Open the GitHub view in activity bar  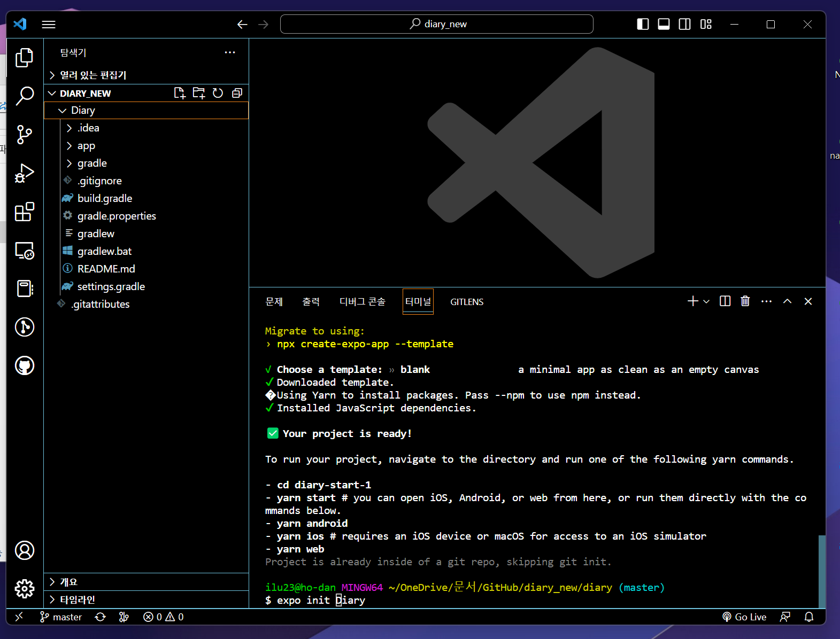[25, 365]
